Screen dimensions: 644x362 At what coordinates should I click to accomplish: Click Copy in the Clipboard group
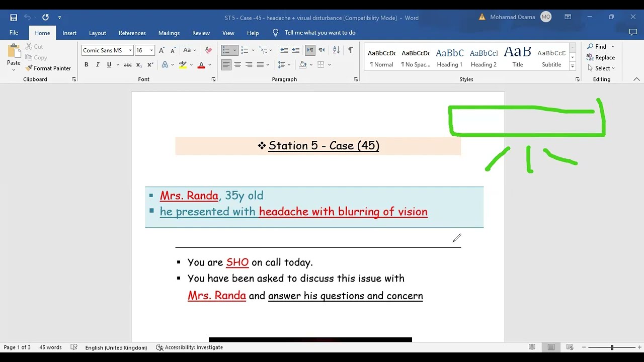point(36,57)
